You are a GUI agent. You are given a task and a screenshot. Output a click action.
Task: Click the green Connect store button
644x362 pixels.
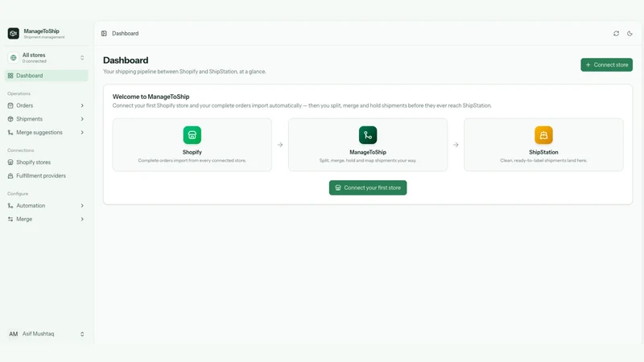[x=607, y=65]
